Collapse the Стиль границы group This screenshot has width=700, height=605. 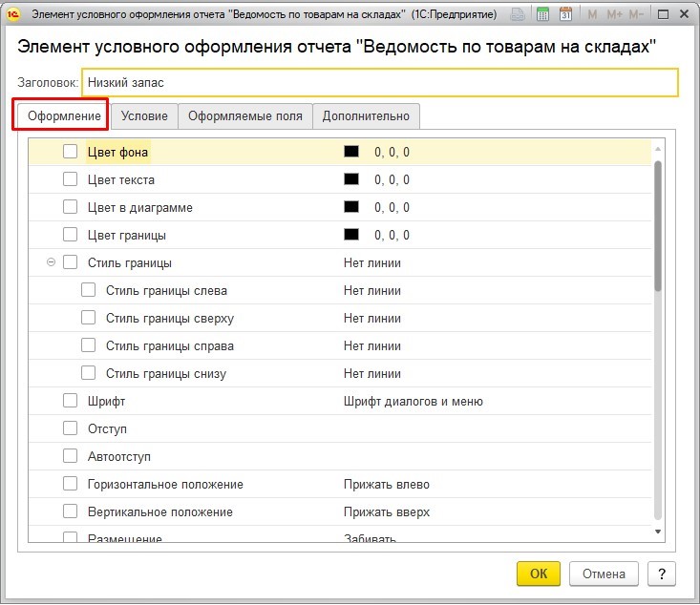(52, 262)
